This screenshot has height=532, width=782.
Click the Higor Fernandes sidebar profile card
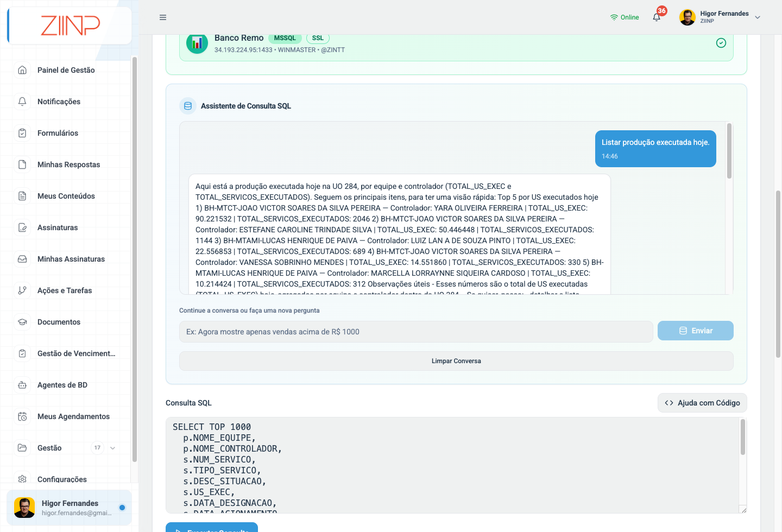pos(70,508)
